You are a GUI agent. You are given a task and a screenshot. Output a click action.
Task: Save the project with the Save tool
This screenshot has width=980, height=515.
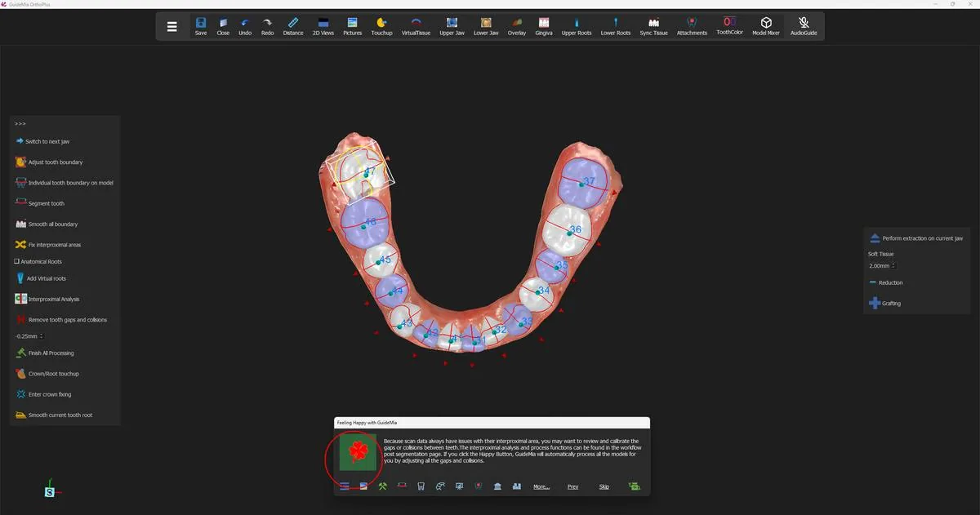pos(201,26)
